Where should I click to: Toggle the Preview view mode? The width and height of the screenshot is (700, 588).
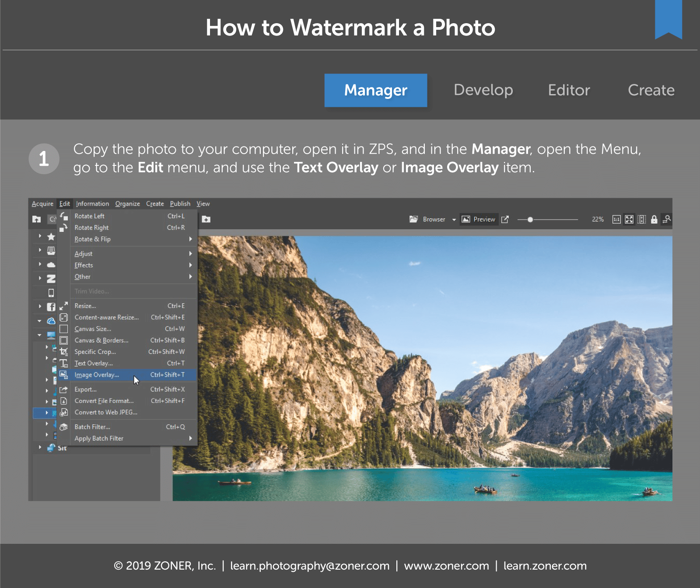479,219
